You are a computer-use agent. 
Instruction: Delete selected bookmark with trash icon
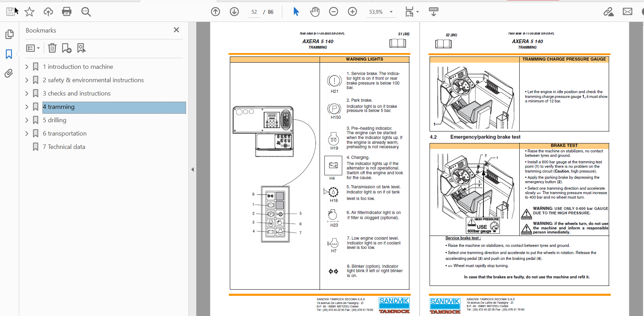pyautogui.click(x=52, y=48)
